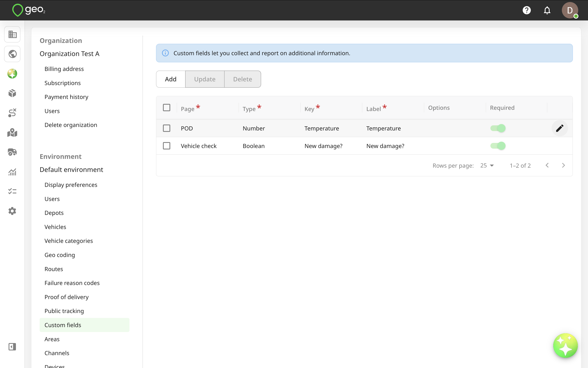Open the globe icon in sidebar
Screen dimensions: 588x368
pyautogui.click(x=12, y=54)
